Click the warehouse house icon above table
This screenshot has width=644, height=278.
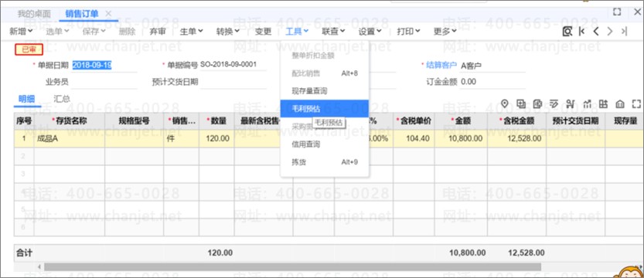[620, 103]
